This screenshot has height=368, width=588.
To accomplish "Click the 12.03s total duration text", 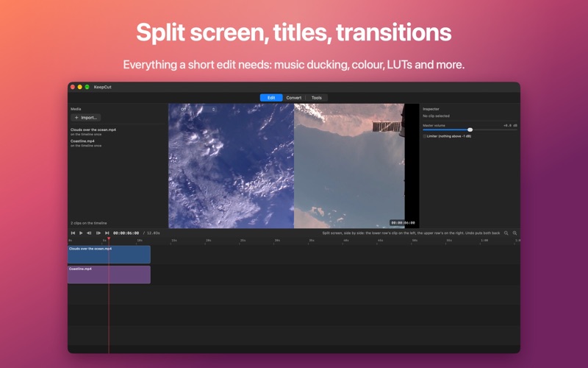I will point(154,233).
